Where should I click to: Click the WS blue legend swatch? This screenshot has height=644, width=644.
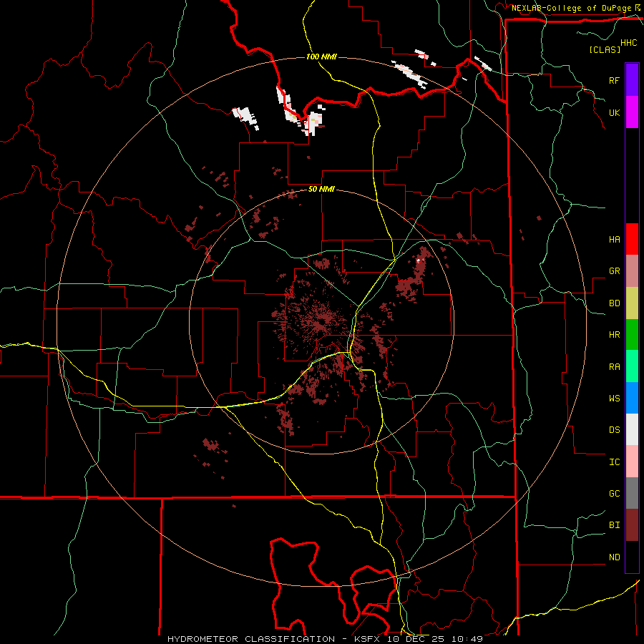(632, 398)
